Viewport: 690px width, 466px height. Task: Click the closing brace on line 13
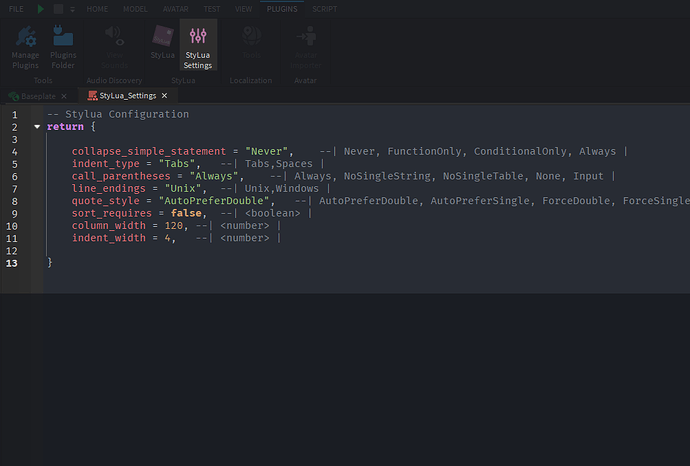50,263
